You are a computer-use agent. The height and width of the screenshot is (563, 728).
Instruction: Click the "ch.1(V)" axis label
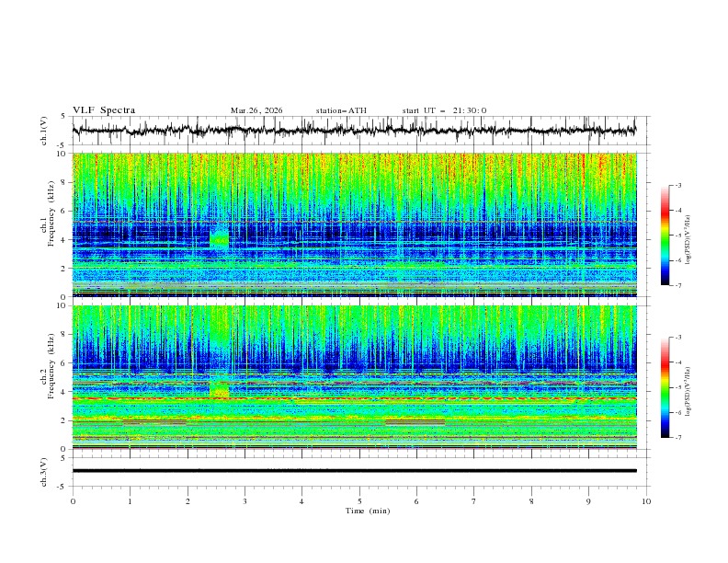pos(44,131)
